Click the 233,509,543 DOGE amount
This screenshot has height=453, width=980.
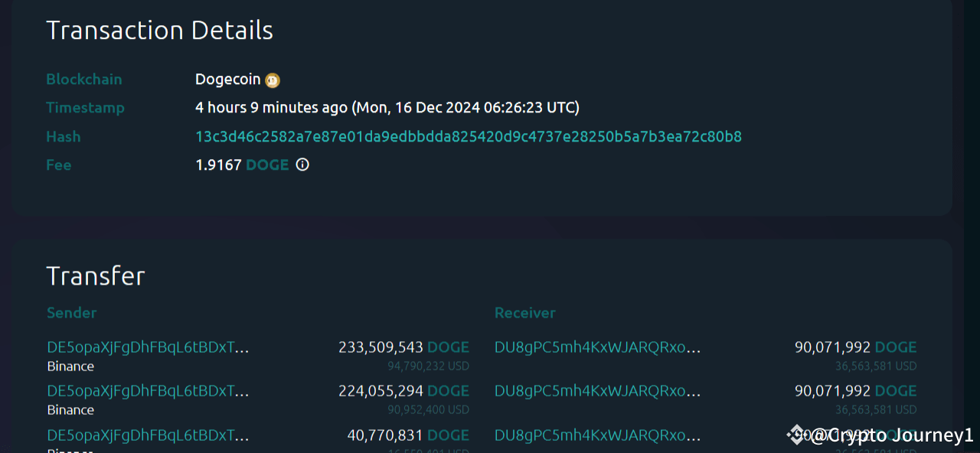click(x=403, y=347)
